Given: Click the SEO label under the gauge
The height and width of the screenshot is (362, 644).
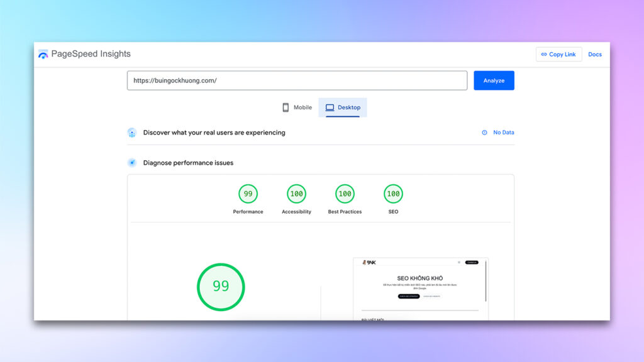Looking at the screenshot, I should click(x=394, y=212).
